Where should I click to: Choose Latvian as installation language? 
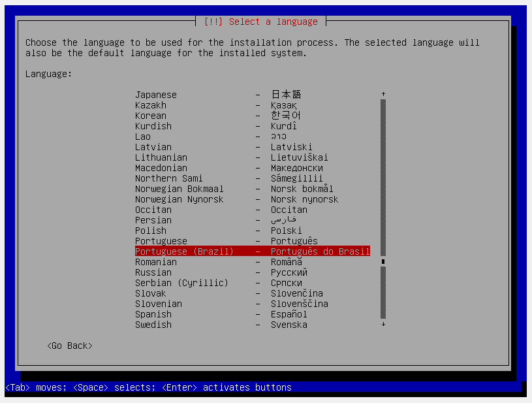click(253, 147)
